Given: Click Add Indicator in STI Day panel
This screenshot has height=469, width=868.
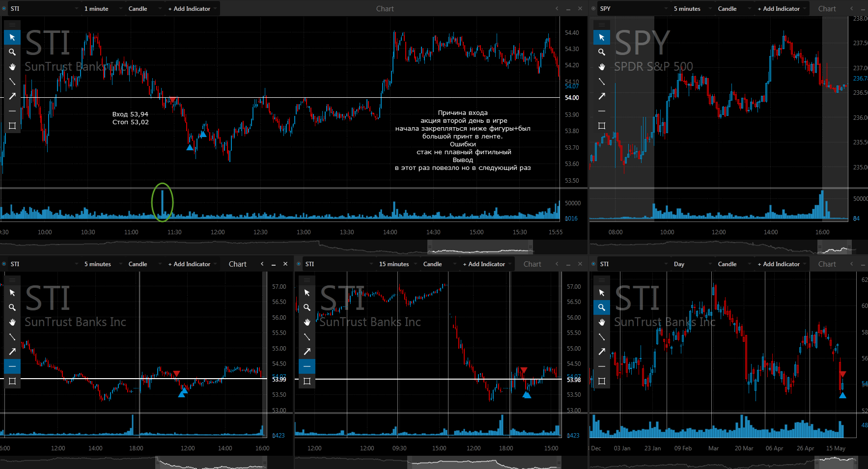Looking at the screenshot, I should pos(781,264).
